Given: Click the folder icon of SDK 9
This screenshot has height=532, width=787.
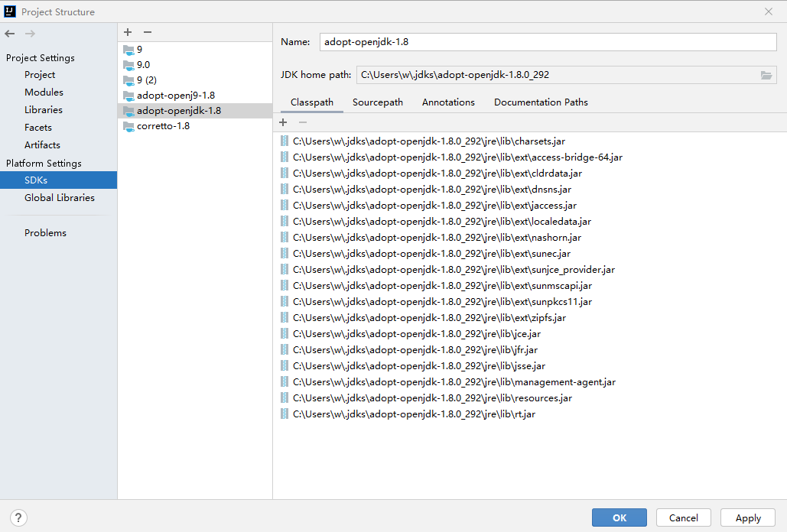Looking at the screenshot, I should point(129,50).
